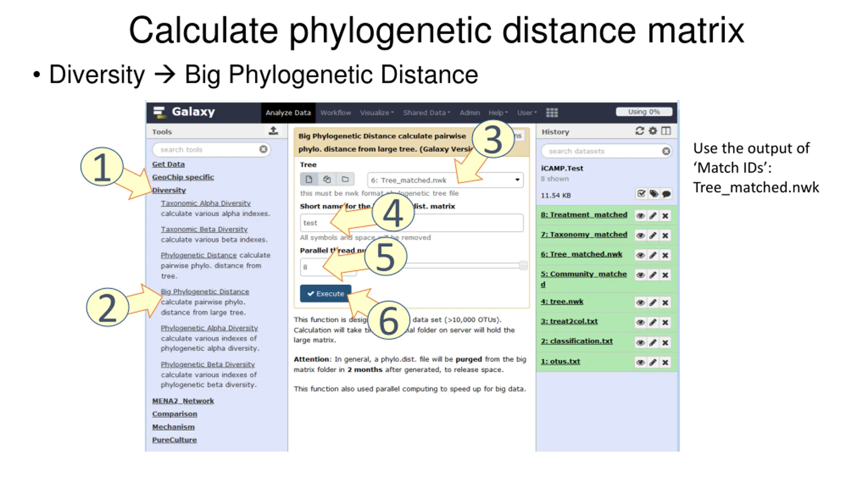This screenshot has width=868, height=488.
Task: Click the parallel thread number slider handle
Action: 523,265
